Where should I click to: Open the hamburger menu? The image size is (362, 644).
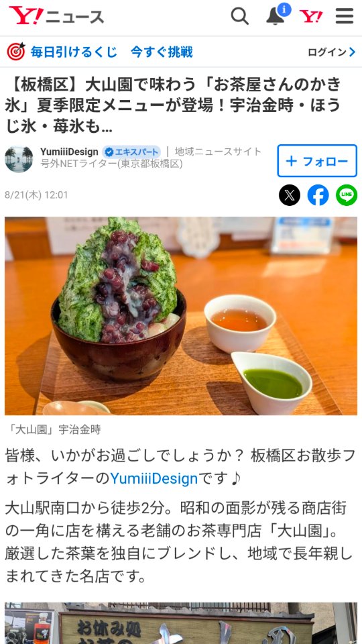345,16
